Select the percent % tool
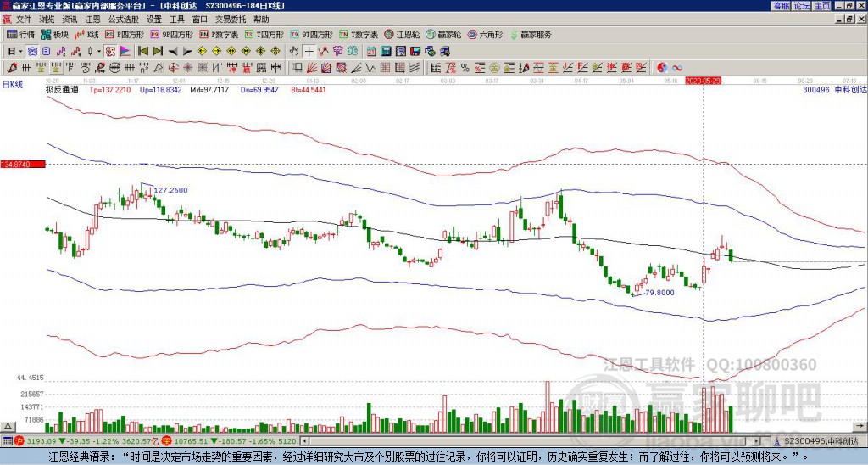This screenshot has height=465, width=868. pos(465,68)
